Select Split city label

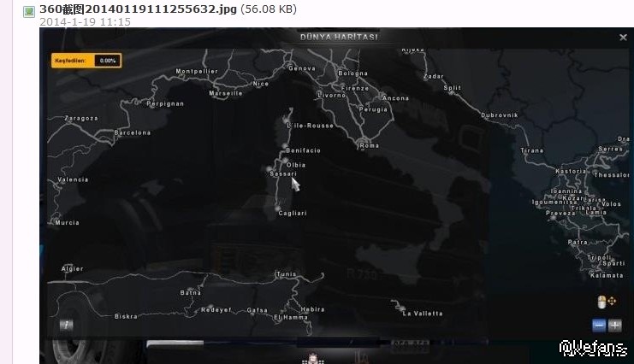pyautogui.click(x=452, y=88)
